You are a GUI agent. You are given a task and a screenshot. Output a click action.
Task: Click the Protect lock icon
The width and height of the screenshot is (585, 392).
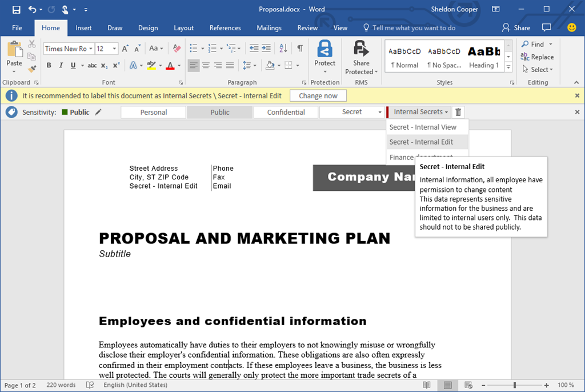(x=324, y=50)
